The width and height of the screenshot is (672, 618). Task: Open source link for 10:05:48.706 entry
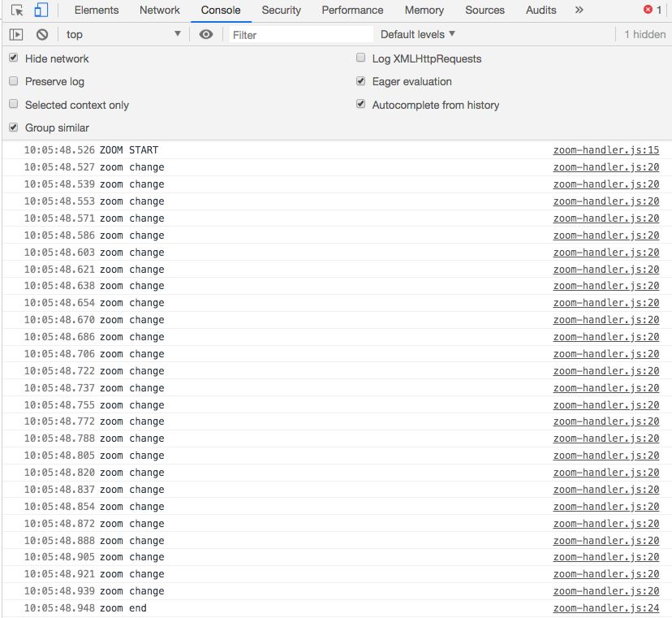click(606, 354)
